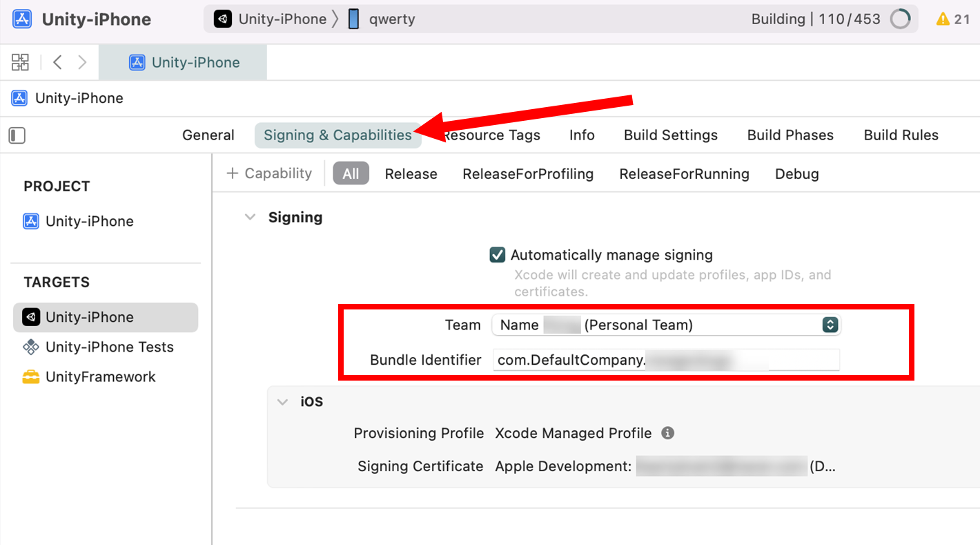Click the Unity-iPhone breadcrumb label
Image resolution: width=980 pixels, height=545 pixels.
point(79,98)
